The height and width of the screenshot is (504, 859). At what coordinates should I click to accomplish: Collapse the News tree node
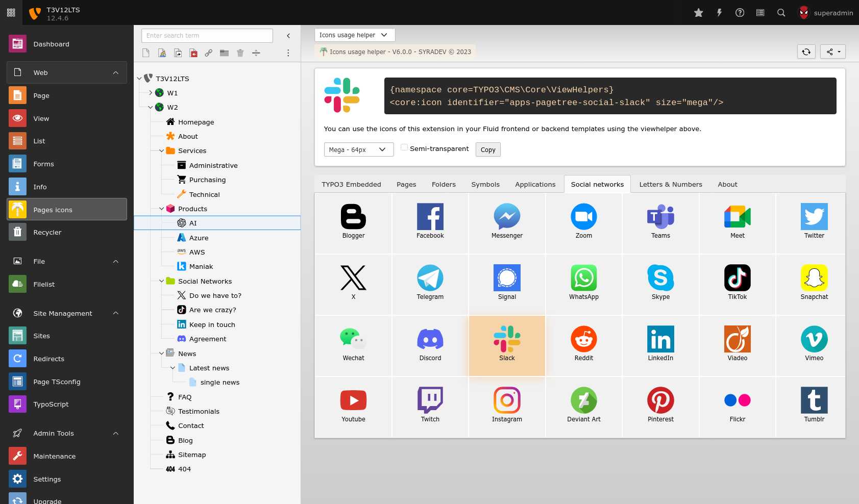click(x=162, y=354)
